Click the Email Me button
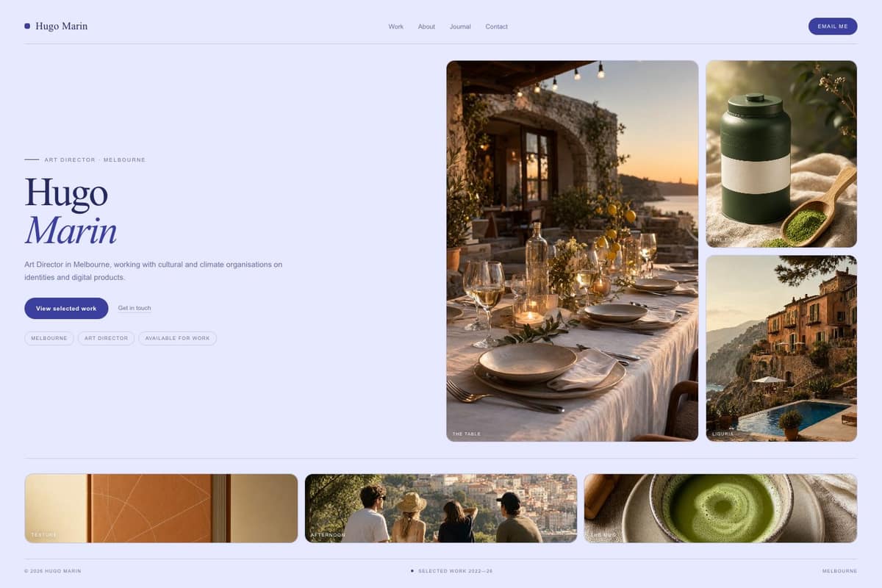The width and height of the screenshot is (882, 588). pyautogui.click(x=833, y=26)
